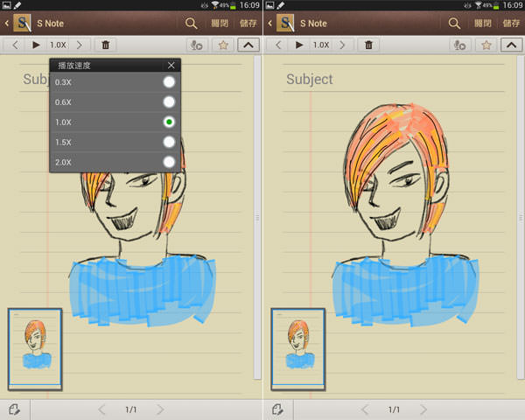Delete using trash icon in right toolbar

pos(368,45)
